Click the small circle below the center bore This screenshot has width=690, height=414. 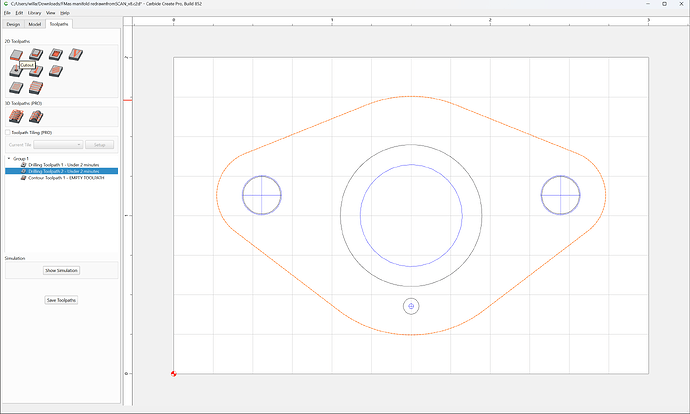(411, 306)
